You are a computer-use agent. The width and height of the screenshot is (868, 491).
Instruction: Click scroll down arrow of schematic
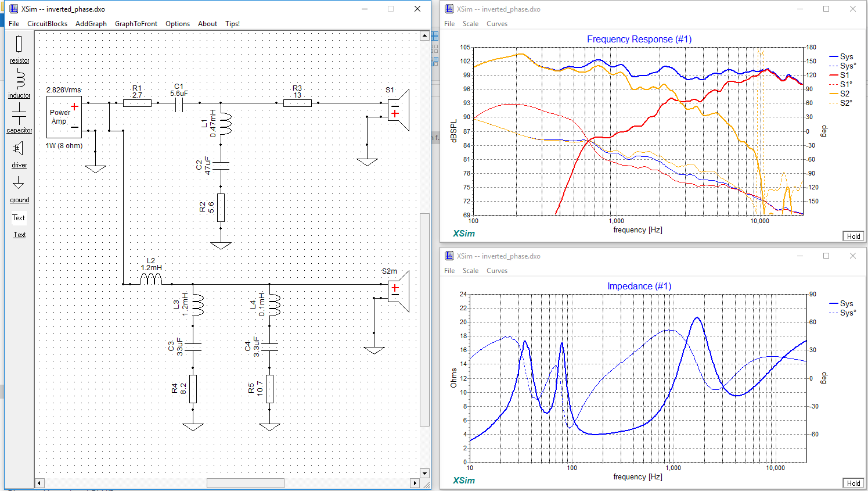[x=424, y=473]
